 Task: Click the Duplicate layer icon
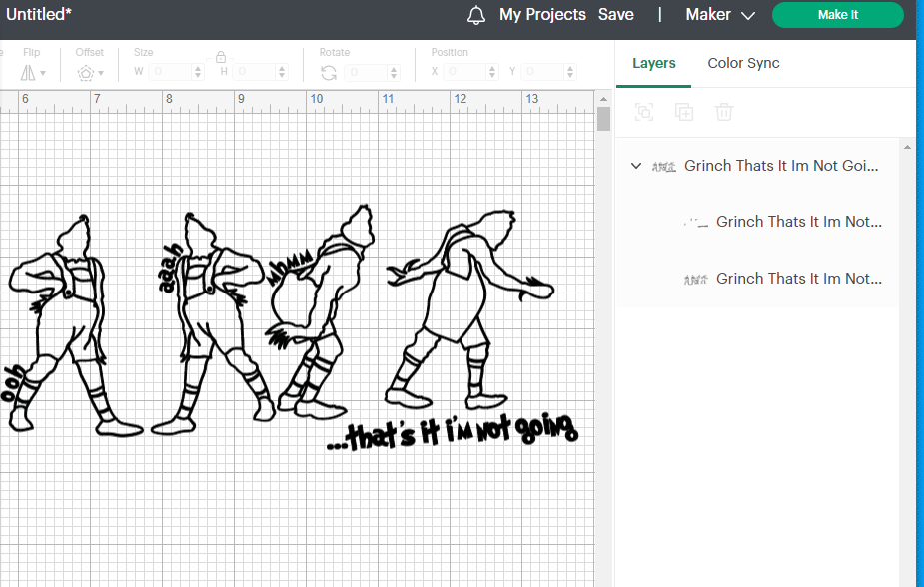(x=684, y=111)
